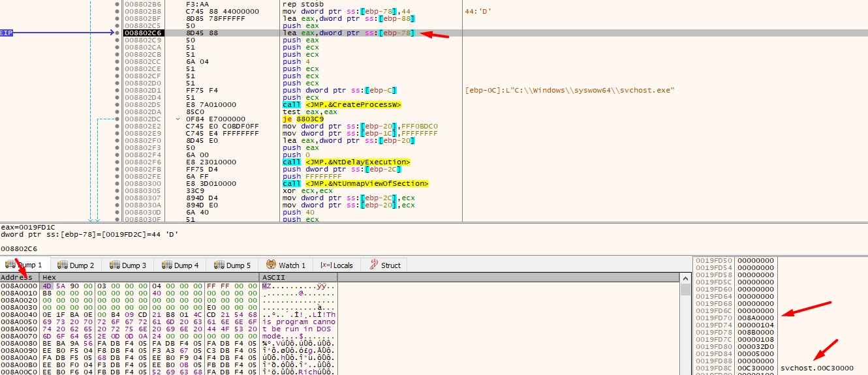Select stack address 0019FD74

point(714,325)
